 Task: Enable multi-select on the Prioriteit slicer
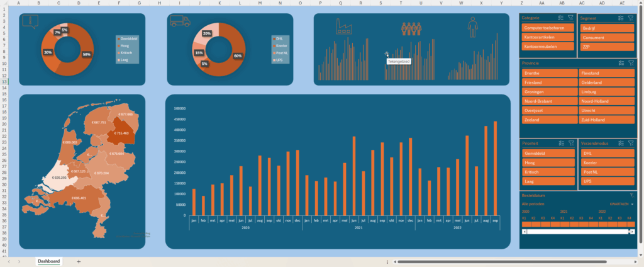(x=561, y=143)
